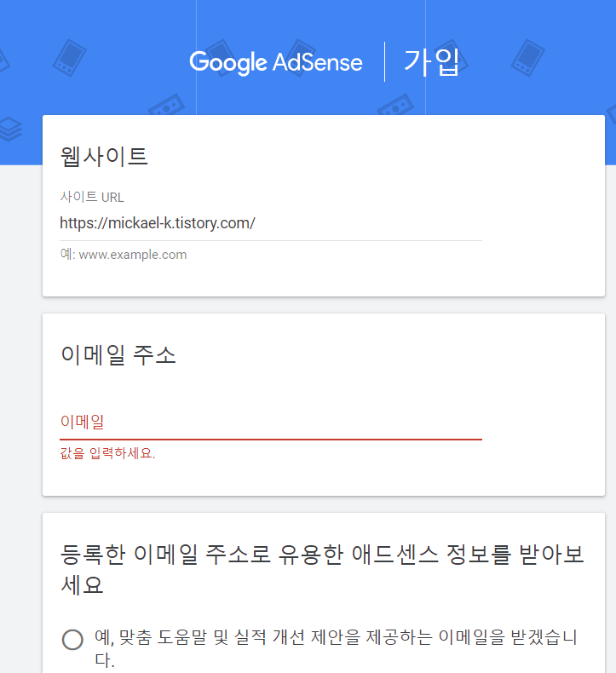Click the '사이트 URL' field label
This screenshot has width=616, height=673.
[92, 197]
